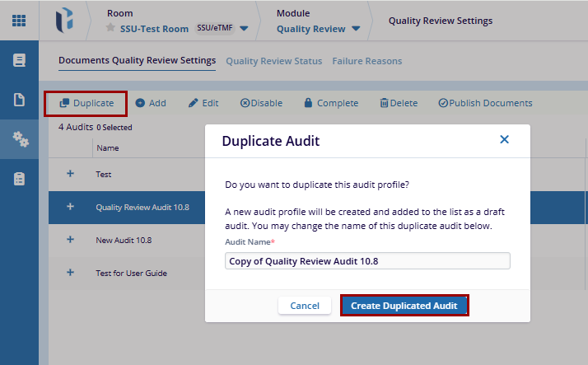Viewport: 588px width, 365px height.
Task: Open the Quality Review module dropdown
Action: [356, 29]
